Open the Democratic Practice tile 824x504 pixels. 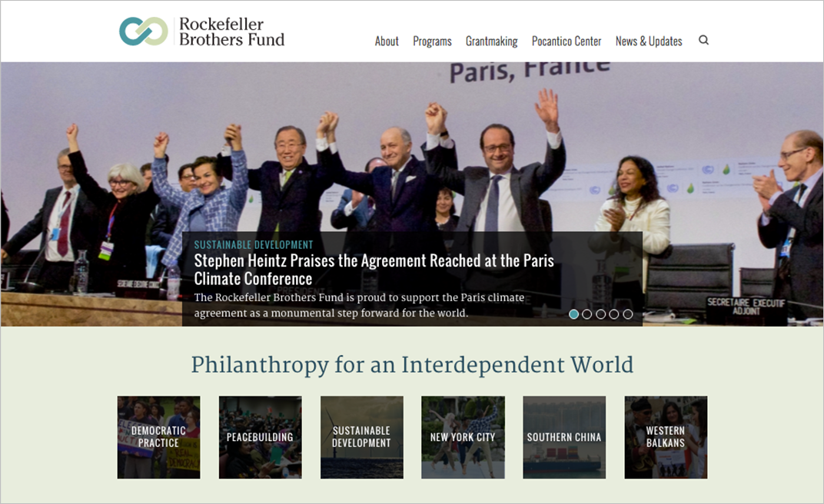point(158,437)
